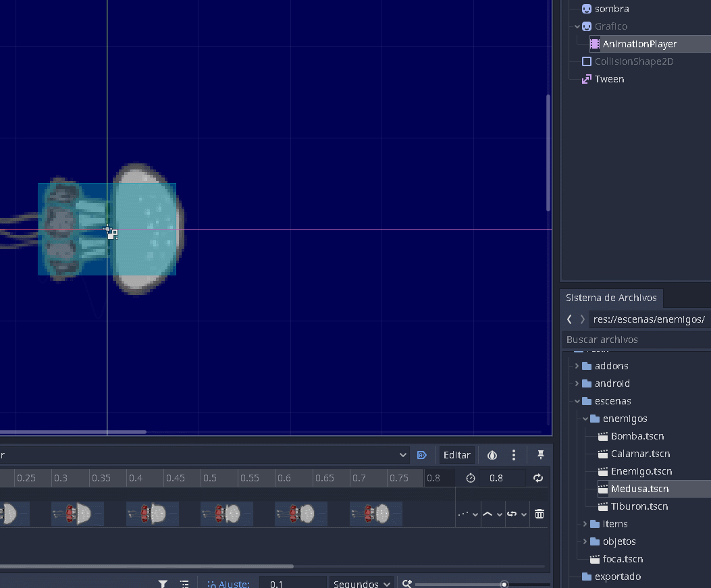Screen dimensions: 711x588
Task: Click the timeline zoom slider handle
Action: 504,583
